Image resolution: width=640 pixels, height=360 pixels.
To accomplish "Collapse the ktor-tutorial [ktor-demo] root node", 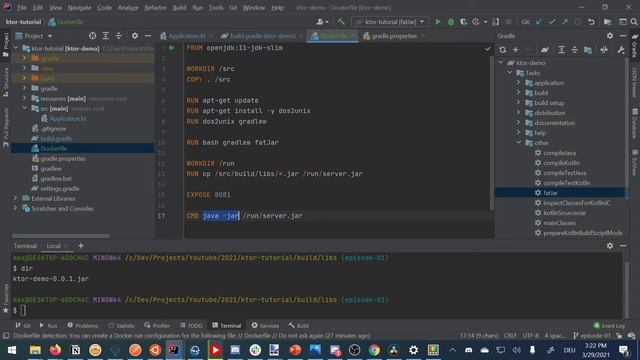I will click(16, 48).
